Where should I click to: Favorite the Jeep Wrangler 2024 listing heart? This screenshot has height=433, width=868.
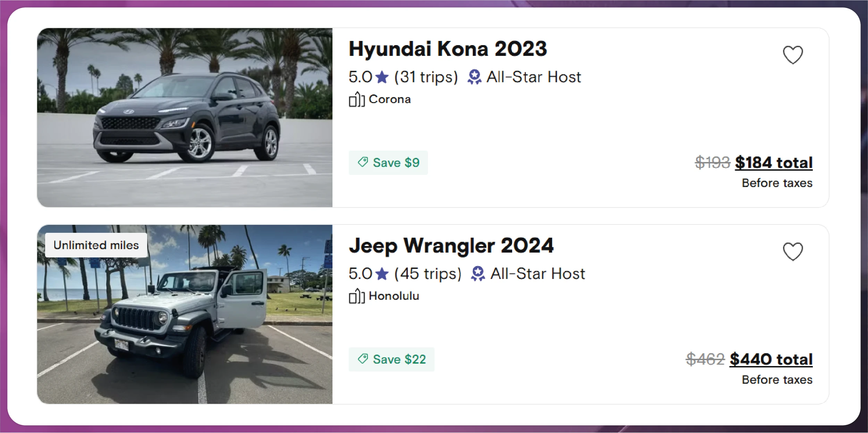(793, 252)
